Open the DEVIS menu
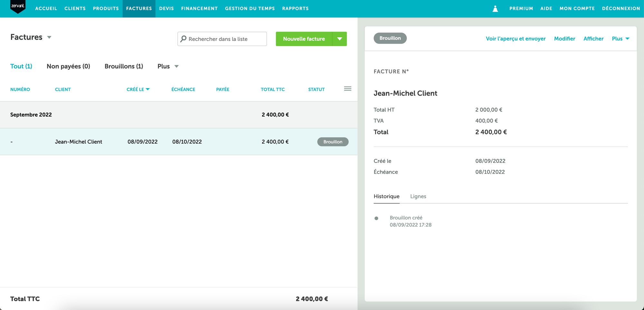Screen dimensions: 644x310 coord(166,8)
